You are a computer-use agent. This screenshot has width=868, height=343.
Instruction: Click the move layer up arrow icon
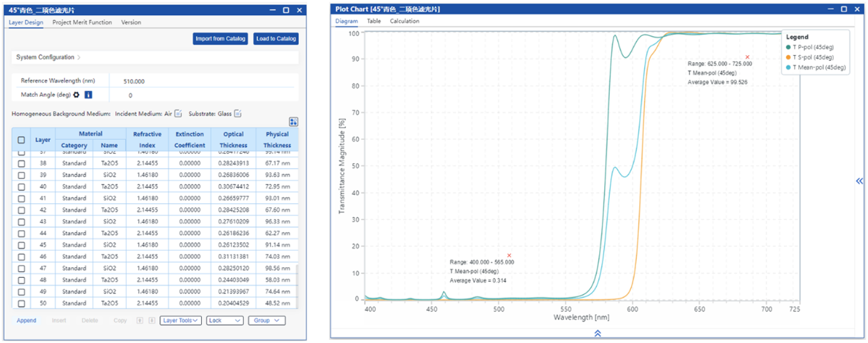[x=140, y=320]
